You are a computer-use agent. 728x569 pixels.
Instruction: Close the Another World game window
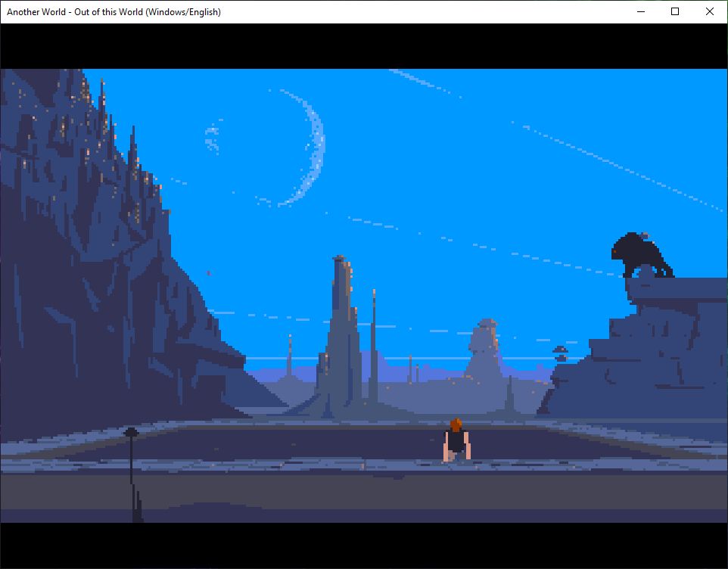pyautogui.click(x=709, y=11)
